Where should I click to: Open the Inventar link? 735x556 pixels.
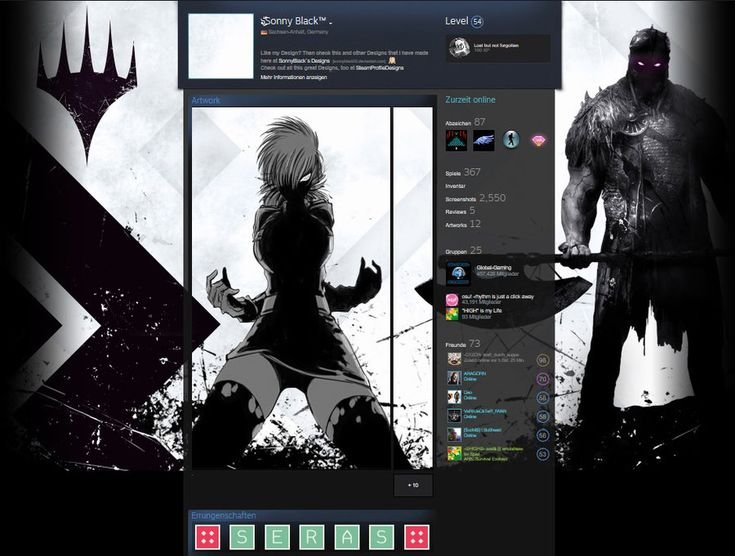(455, 186)
